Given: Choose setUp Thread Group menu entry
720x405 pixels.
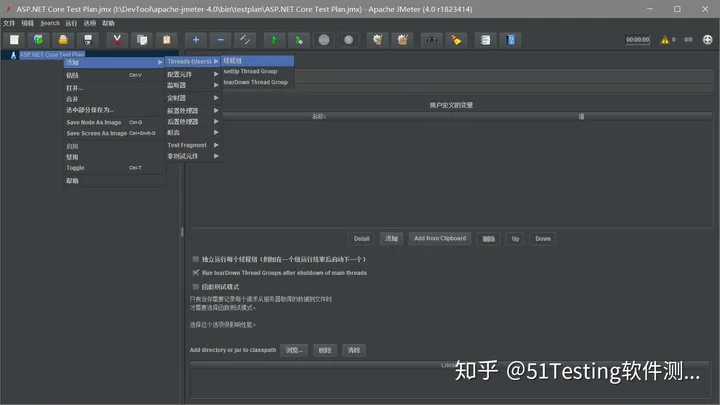Looking at the screenshot, I should click(x=258, y=71).
